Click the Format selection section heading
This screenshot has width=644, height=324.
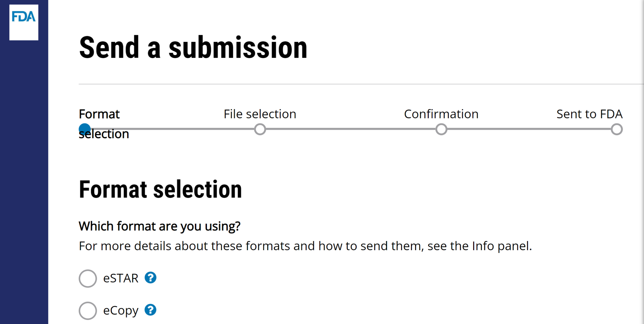point(160,189)
